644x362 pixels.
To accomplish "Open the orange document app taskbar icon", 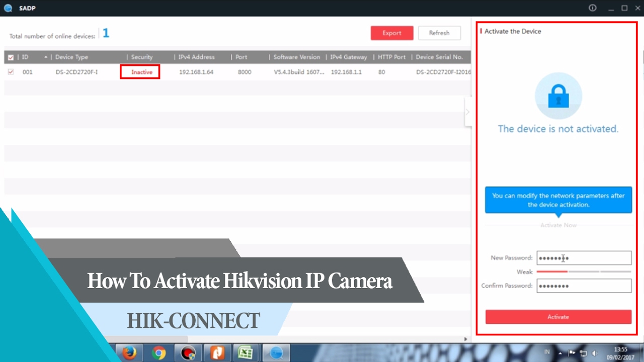I will point(217,353).
